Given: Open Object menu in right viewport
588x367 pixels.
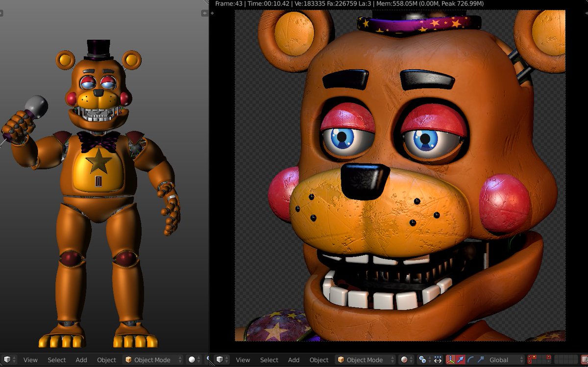Looking at the screenshot, I should pos(319,360).
